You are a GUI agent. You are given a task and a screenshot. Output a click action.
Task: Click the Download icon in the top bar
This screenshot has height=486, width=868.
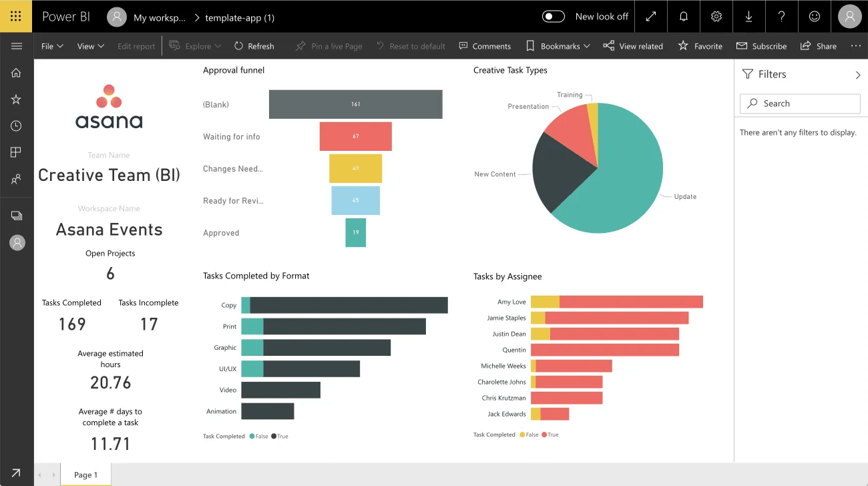point(748,16)
